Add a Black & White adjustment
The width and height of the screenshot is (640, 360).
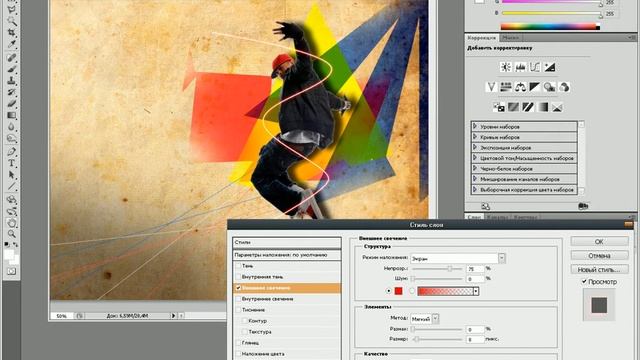[535, 87]
